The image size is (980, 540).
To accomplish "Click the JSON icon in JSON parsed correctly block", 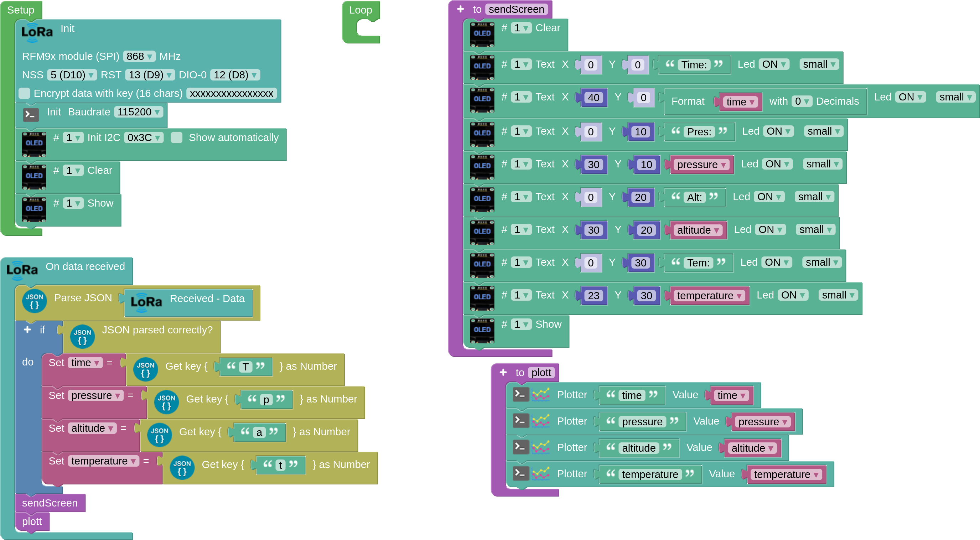I will [x=82, y=336].
